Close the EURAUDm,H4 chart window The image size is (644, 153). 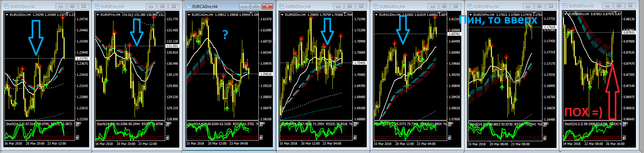click(456, 6)
